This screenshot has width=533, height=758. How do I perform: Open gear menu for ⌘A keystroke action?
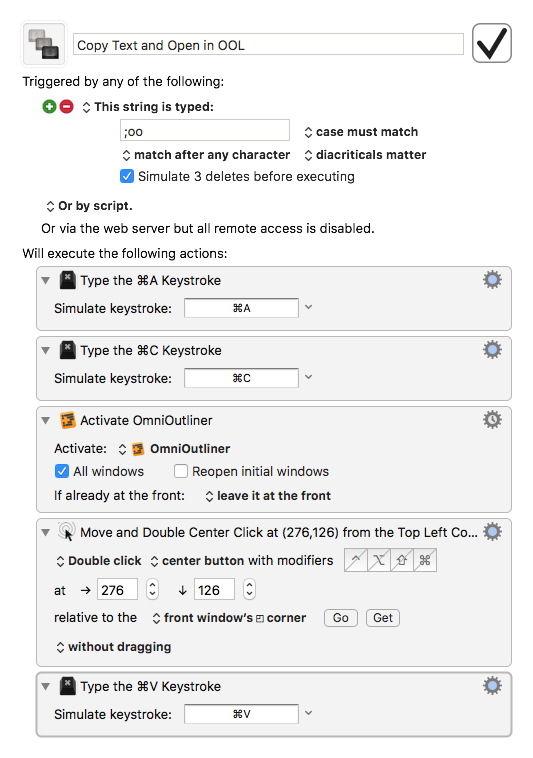click(492, 280)
